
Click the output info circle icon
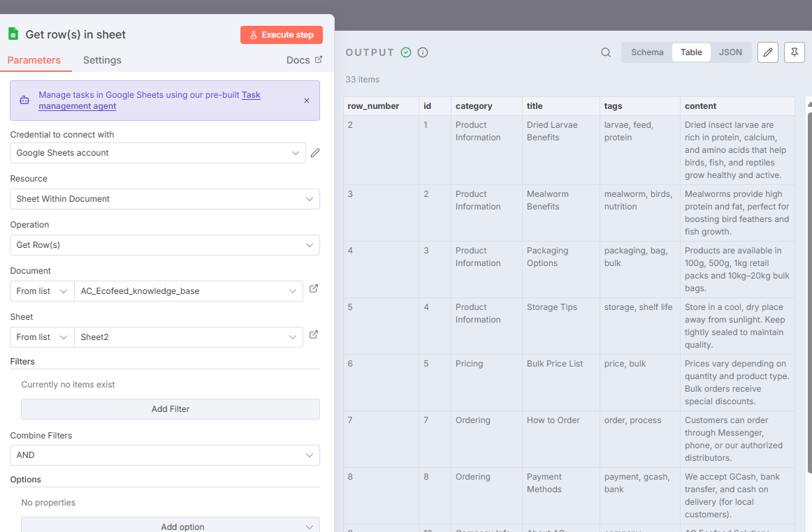[x=423, y=52]
